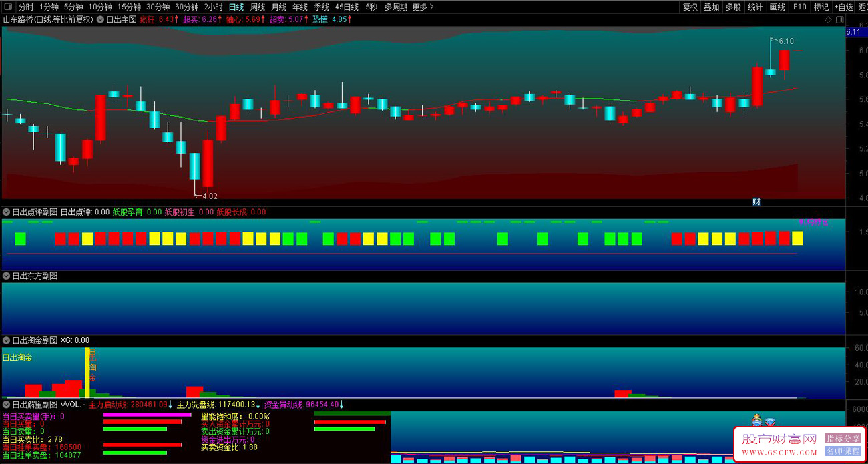Viewport: 868px width, 464px height.
Task: Click the 统计 statistics button
Action: [x=755, y=7]
